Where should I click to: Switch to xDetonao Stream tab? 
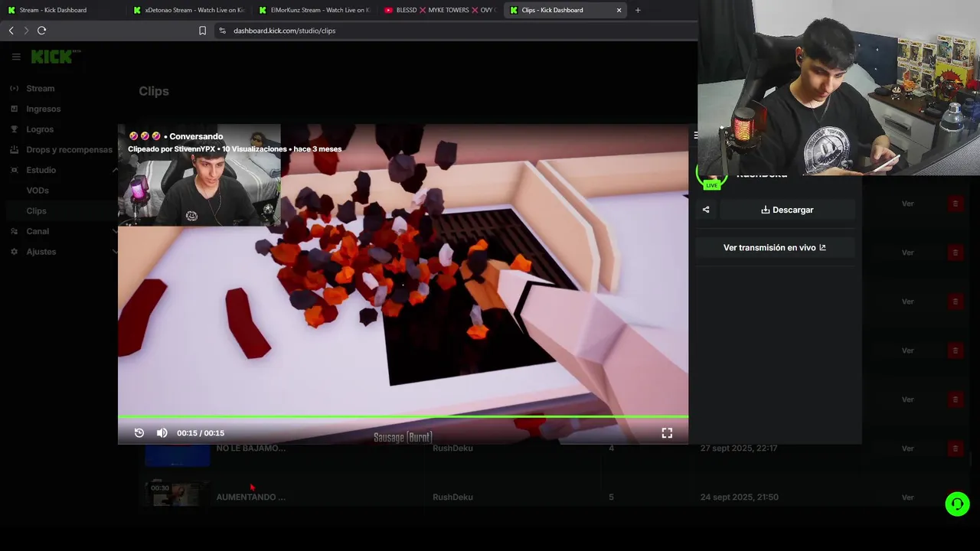188,10
